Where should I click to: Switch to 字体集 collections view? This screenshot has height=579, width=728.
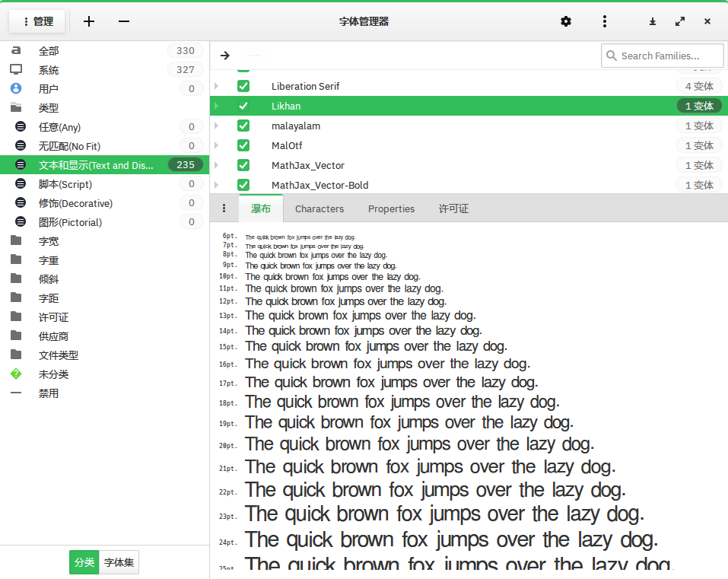[119, 562]
